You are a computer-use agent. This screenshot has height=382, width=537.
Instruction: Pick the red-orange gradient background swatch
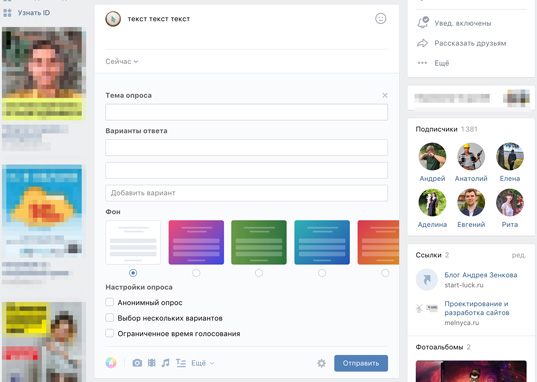coord(378,242)
